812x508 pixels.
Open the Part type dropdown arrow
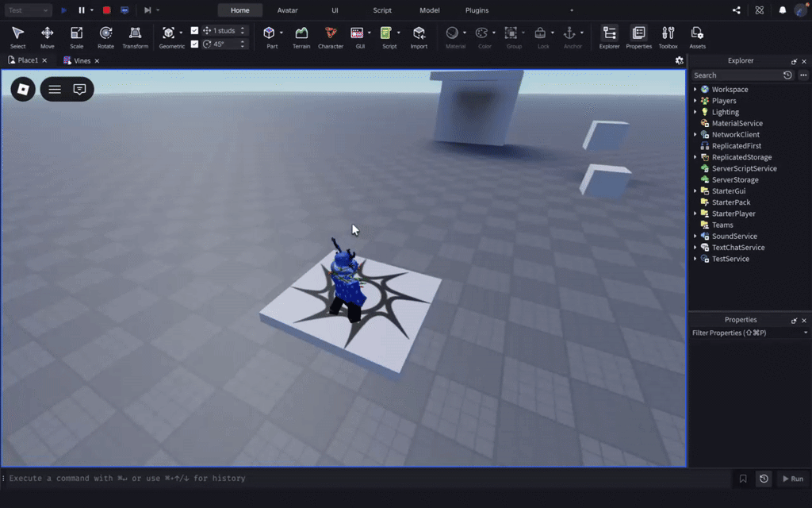click(x=282, y=33)
